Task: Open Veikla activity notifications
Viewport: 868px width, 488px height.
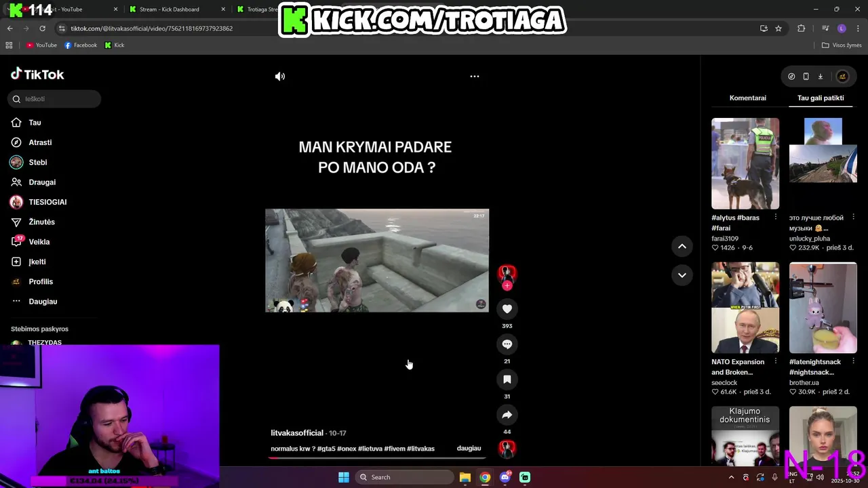Action: 39,242
